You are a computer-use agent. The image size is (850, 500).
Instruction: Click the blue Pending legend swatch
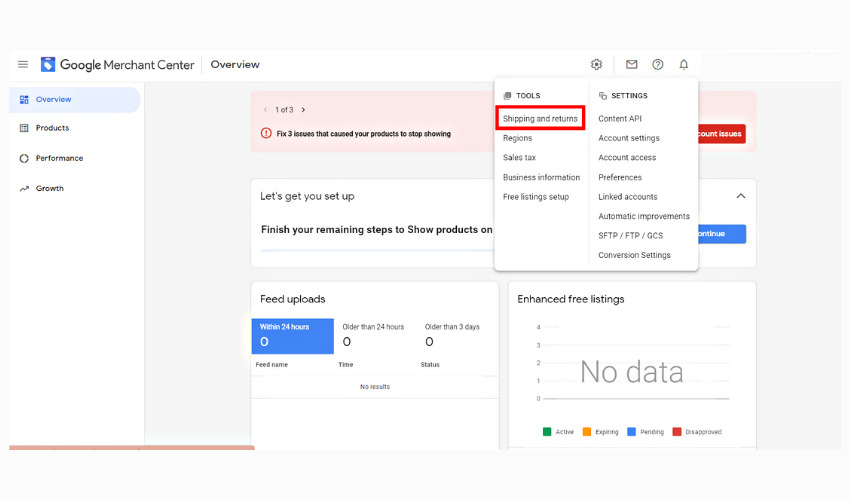pyautogui.click(x=632, y=432)
